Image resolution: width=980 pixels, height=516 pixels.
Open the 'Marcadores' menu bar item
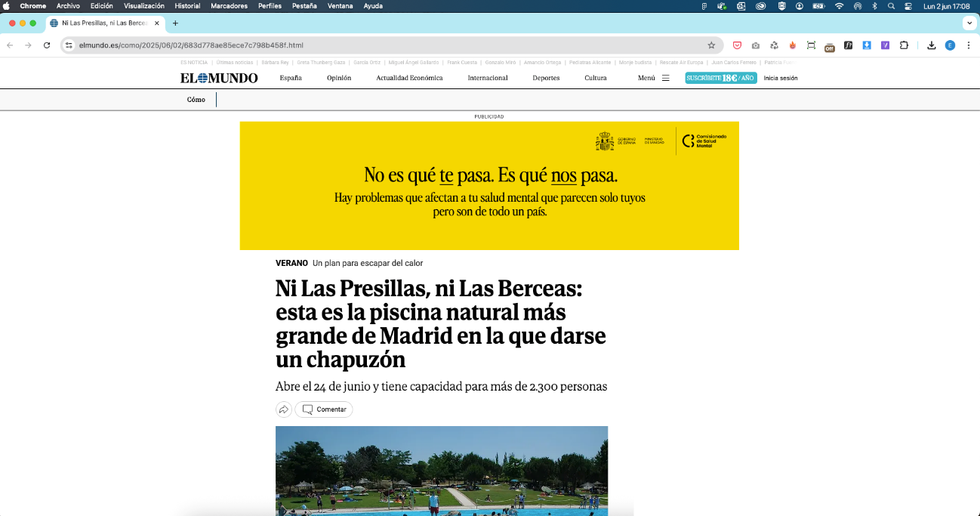click(229, 6)
